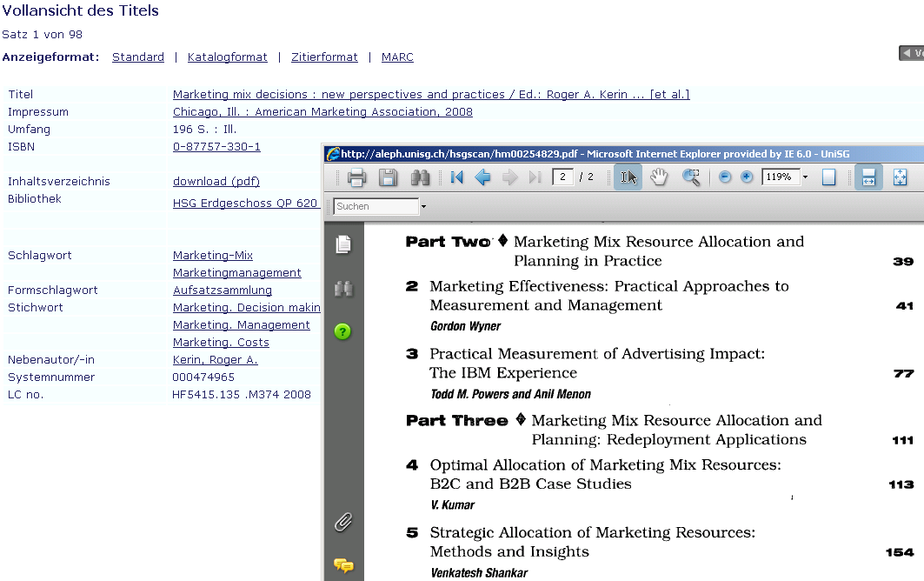Viewport: 924px width, 581px height.
Task: Zoom in with the plus button
Action: tap(747, 177)
